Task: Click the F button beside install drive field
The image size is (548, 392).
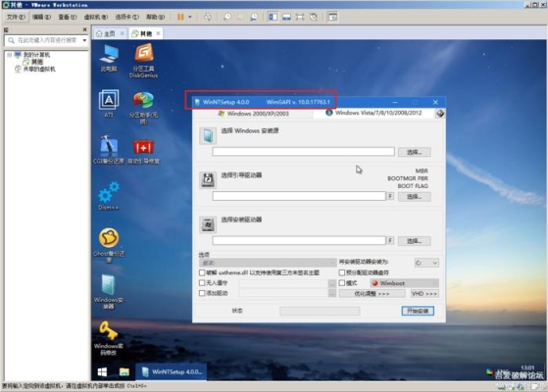Action: coord(390,240)
